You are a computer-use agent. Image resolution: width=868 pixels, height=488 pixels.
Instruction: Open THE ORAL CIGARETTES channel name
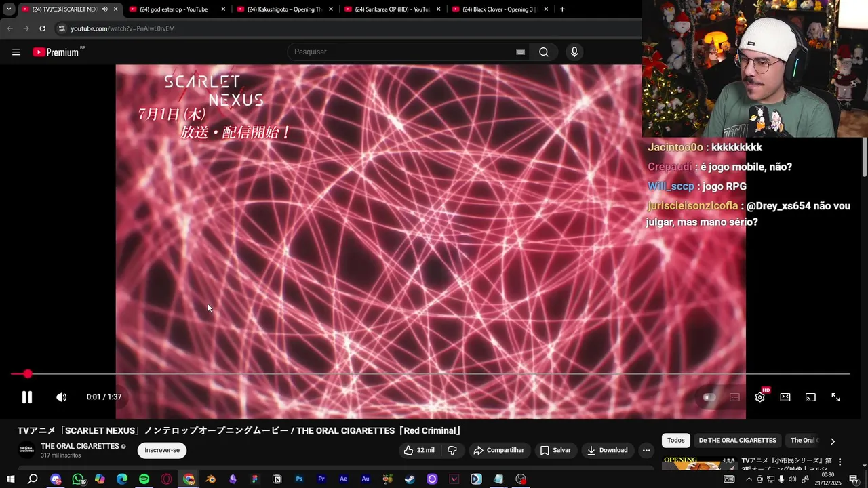pos(80,446)
